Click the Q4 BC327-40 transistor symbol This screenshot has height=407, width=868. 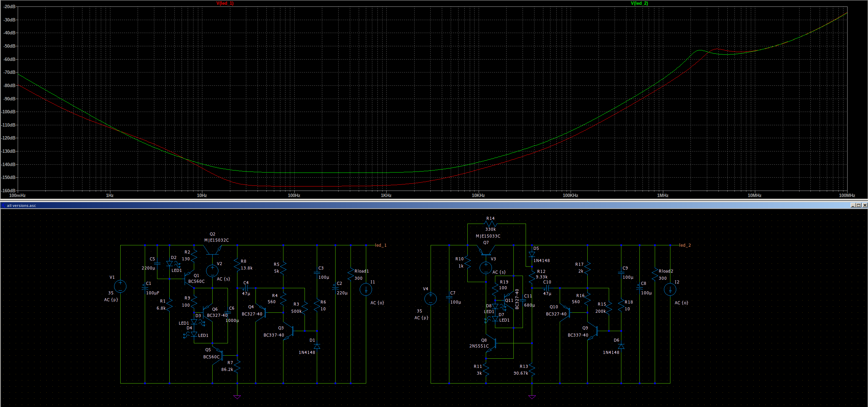(261, 312)
